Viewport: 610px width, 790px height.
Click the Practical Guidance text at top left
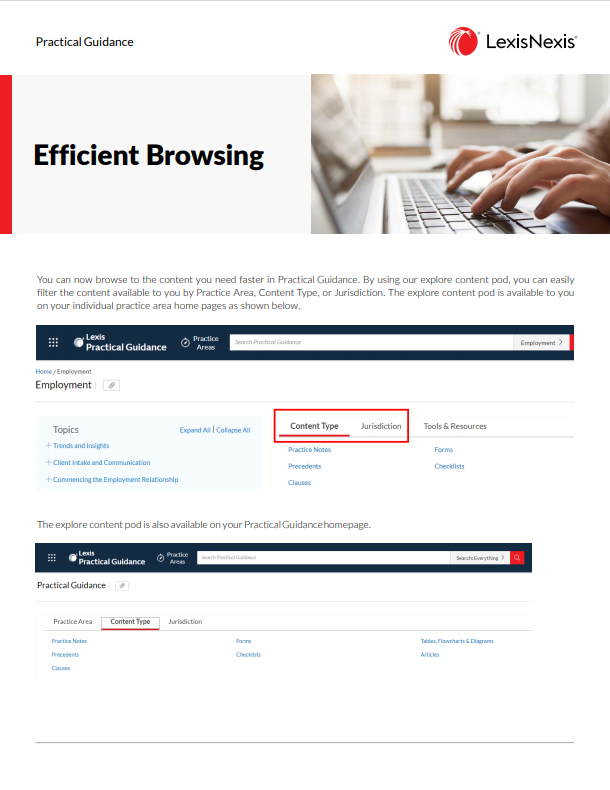[x=85, y=42]
